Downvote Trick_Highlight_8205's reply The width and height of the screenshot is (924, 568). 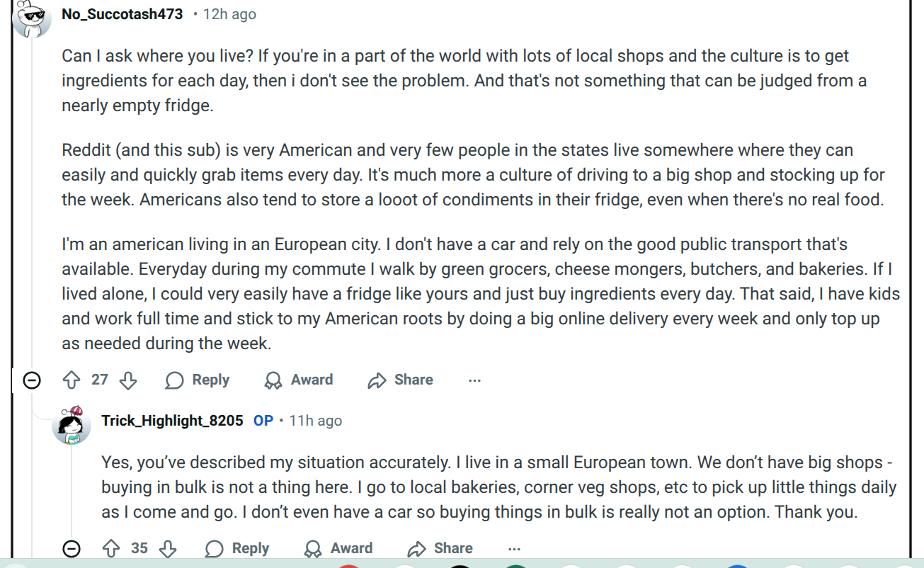[168, 548]
